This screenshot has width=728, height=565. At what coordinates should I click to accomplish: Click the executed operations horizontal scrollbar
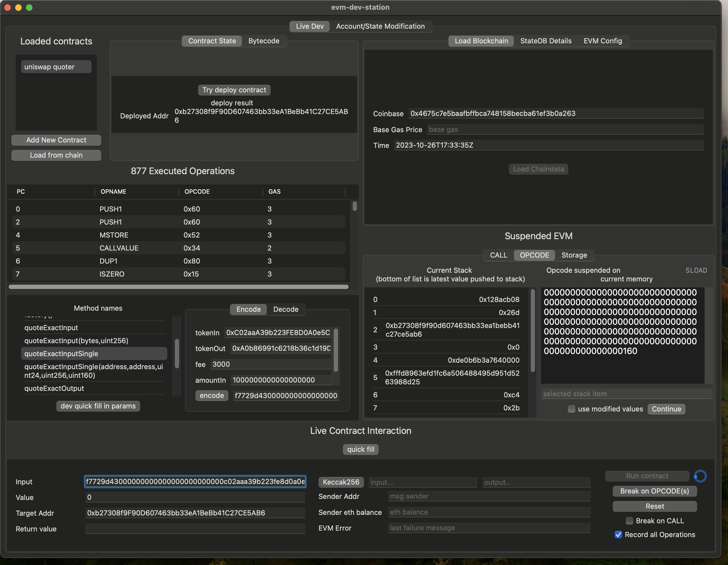pos(178,287)
